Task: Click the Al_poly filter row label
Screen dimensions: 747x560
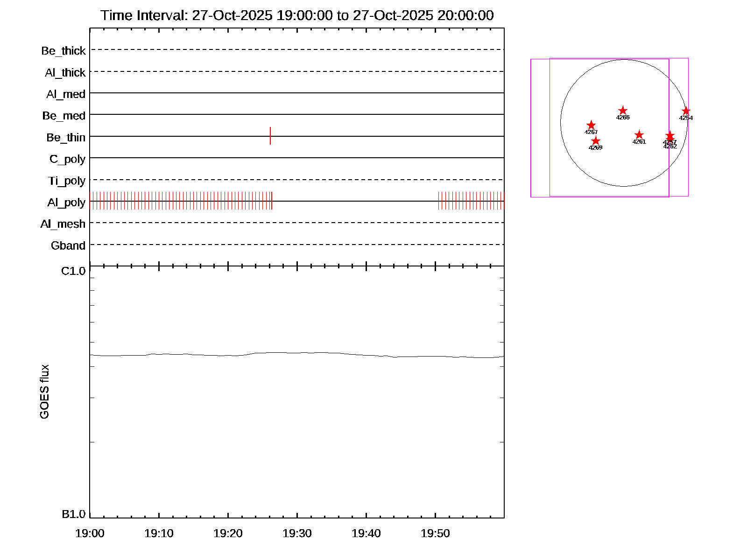Action: click(x=66, y=203)
